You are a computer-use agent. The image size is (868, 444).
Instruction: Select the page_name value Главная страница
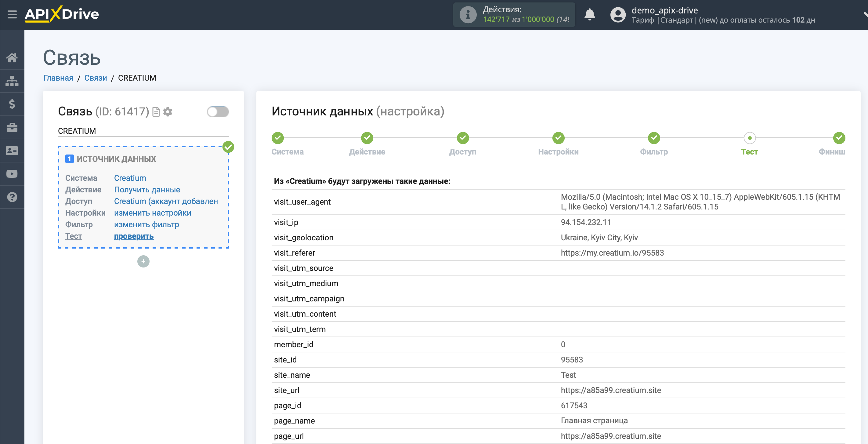coord(594,421)
